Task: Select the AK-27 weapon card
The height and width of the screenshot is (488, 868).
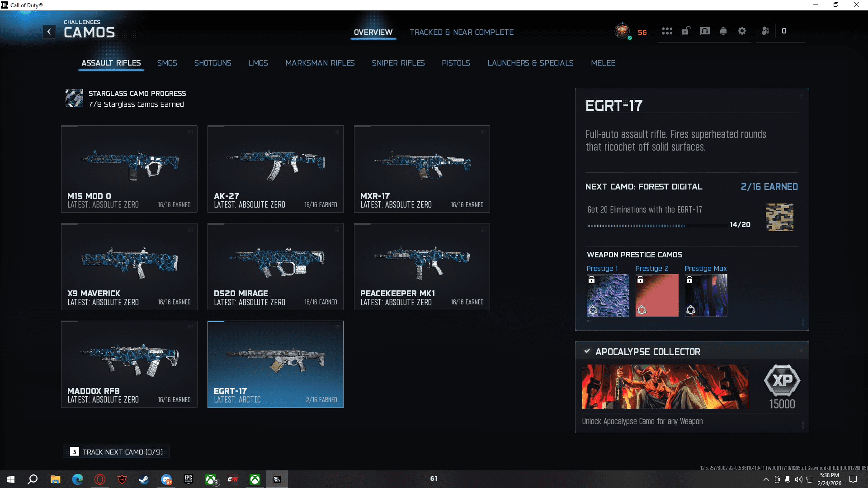Action: 275,169
